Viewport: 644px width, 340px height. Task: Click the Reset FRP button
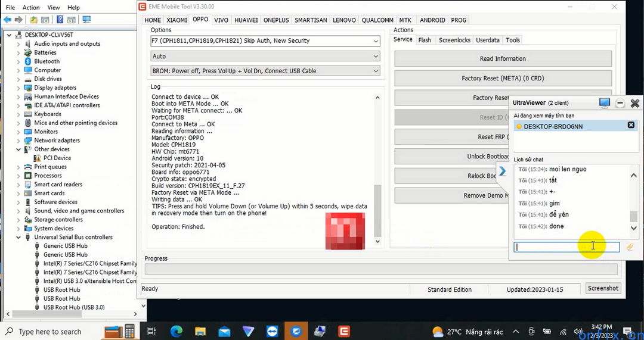click(452, 137)
